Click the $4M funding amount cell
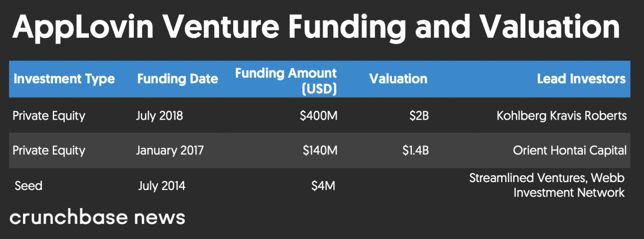This screenshot has width=644, height=239. click(323, 185)
